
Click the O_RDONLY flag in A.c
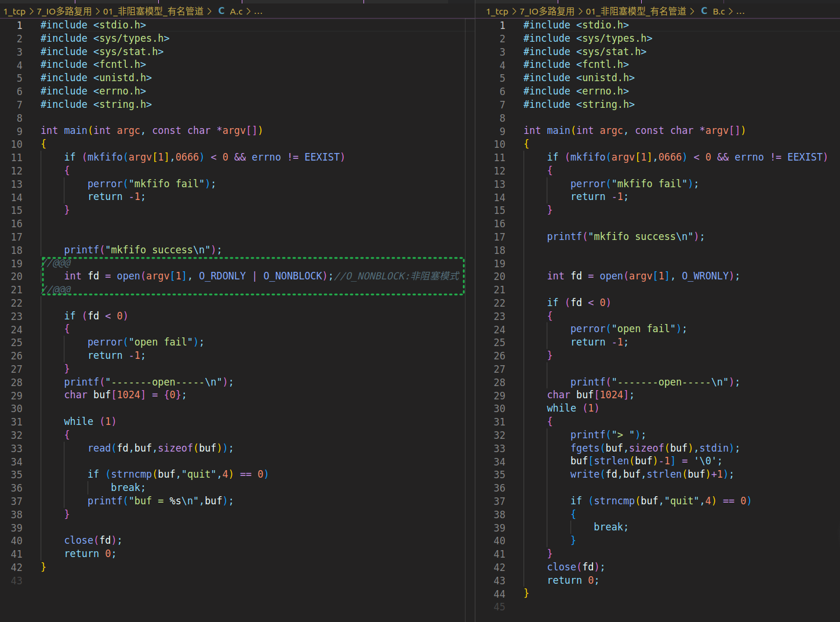click(222, 276)
